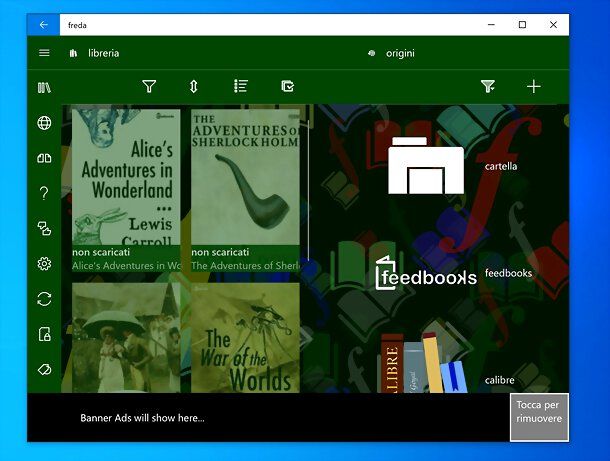
Task: Select the origini tab
Action: pyautogui.click(x=400, y=53)
